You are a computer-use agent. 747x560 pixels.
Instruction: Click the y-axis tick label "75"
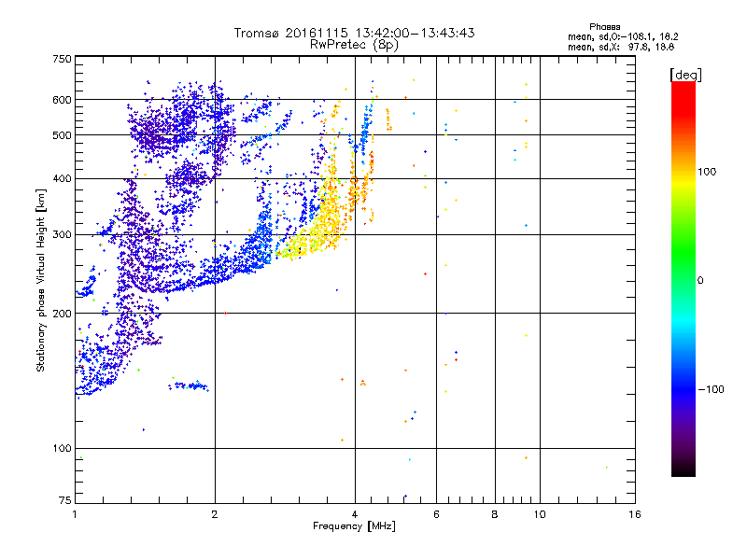pos(65,500)
